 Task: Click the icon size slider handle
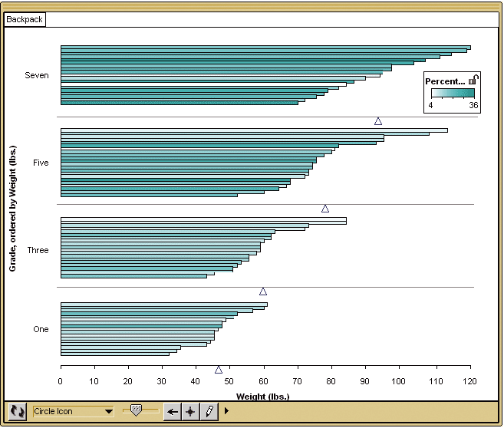tap(136, 411)
